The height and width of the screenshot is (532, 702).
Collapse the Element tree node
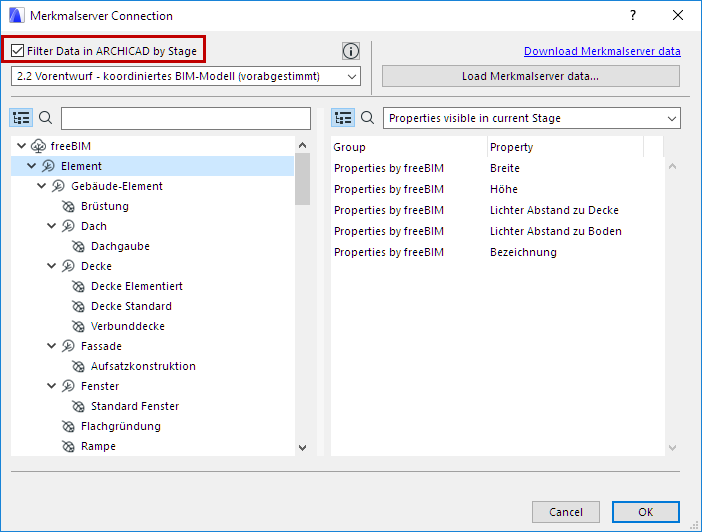click(x=31, y=166)
